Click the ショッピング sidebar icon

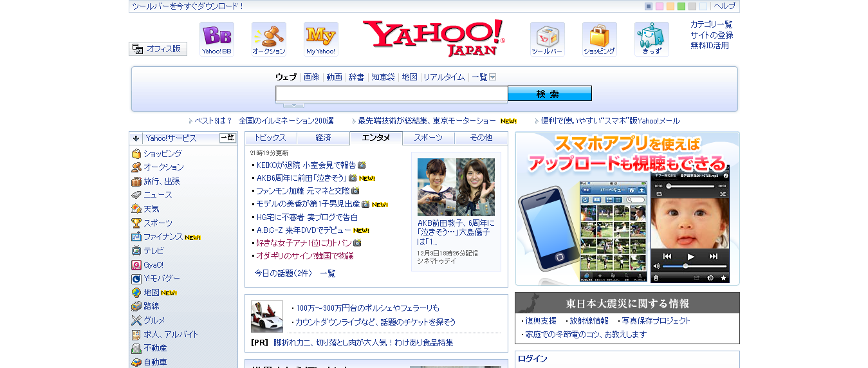coord(136,154)
